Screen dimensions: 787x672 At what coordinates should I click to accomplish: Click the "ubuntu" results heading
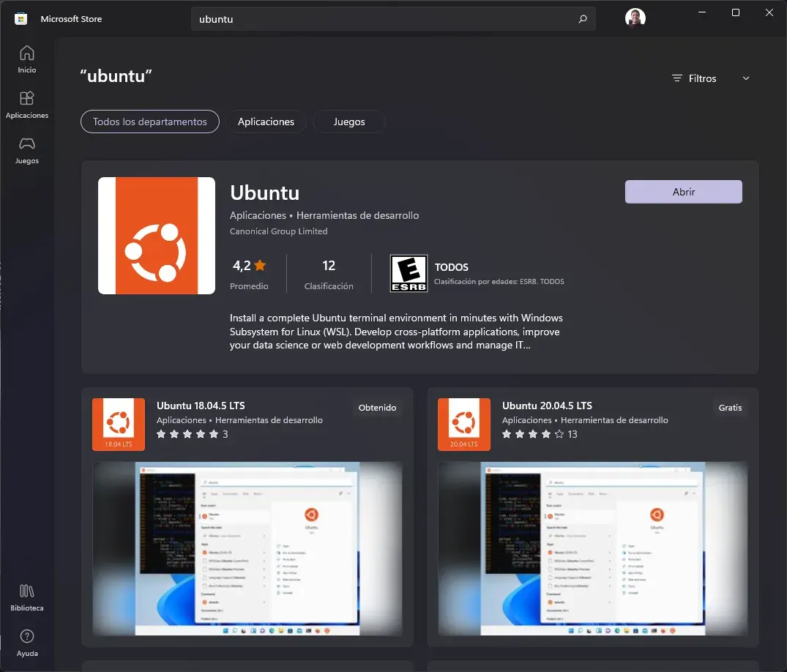(116, 76)
